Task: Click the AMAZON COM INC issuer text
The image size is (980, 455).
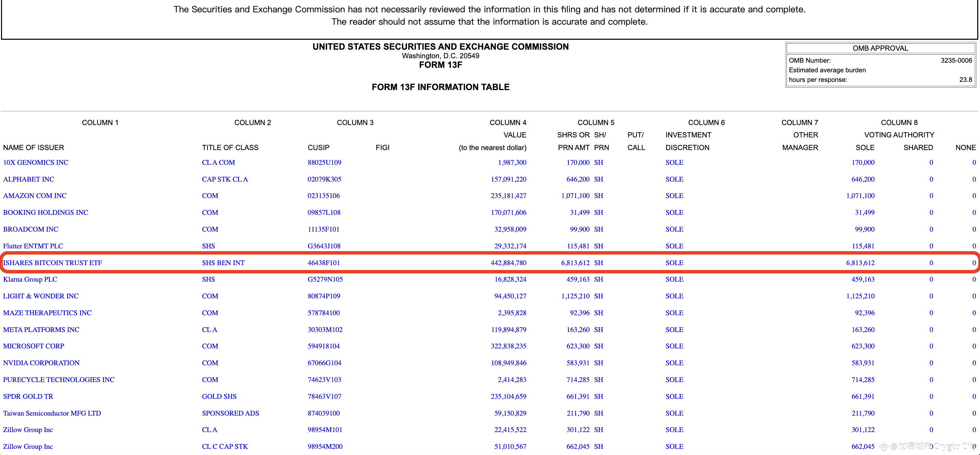Action: pos(35,196)
